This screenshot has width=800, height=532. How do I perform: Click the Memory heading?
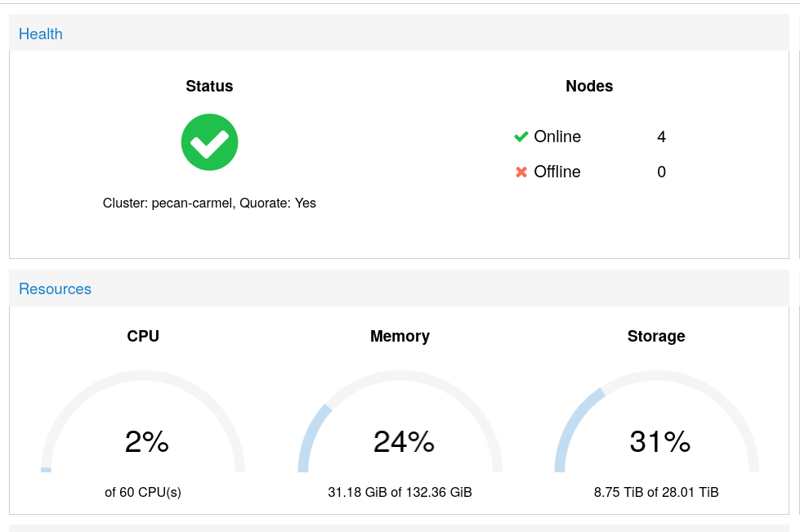pos(400,336)
